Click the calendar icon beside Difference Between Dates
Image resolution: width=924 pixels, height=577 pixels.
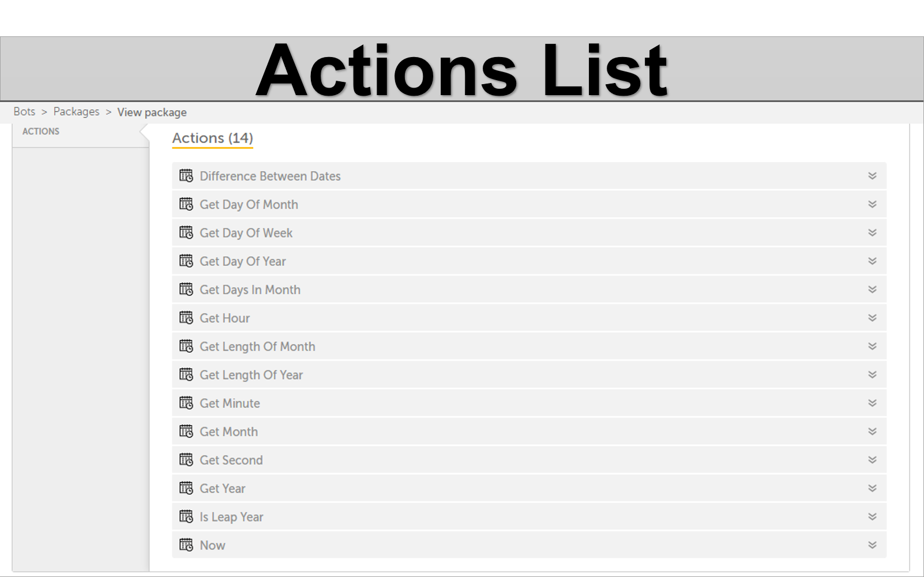[x=186, y=176]
